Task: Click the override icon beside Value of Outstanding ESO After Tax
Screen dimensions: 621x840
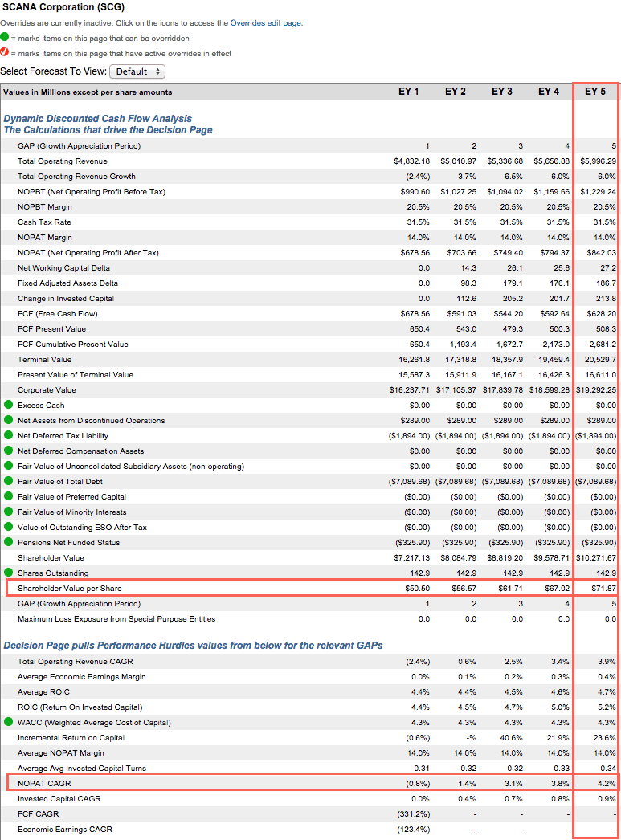Action: click(x=8, y=527)
